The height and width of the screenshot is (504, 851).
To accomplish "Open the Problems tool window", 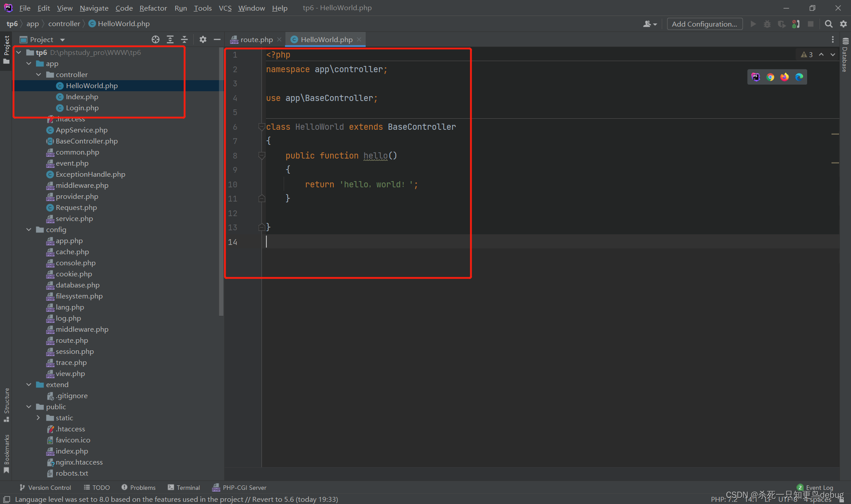I will click(x=139, y=487).
